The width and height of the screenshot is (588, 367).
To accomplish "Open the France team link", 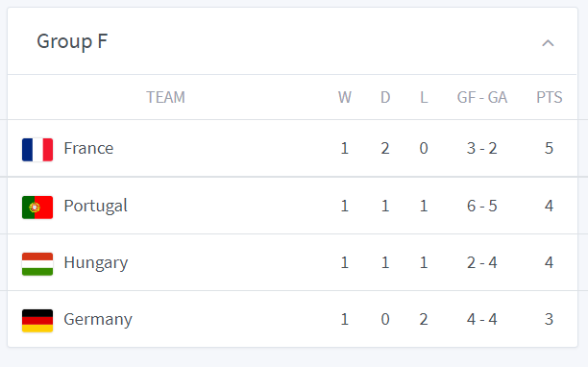I will (x=88, y=149).
